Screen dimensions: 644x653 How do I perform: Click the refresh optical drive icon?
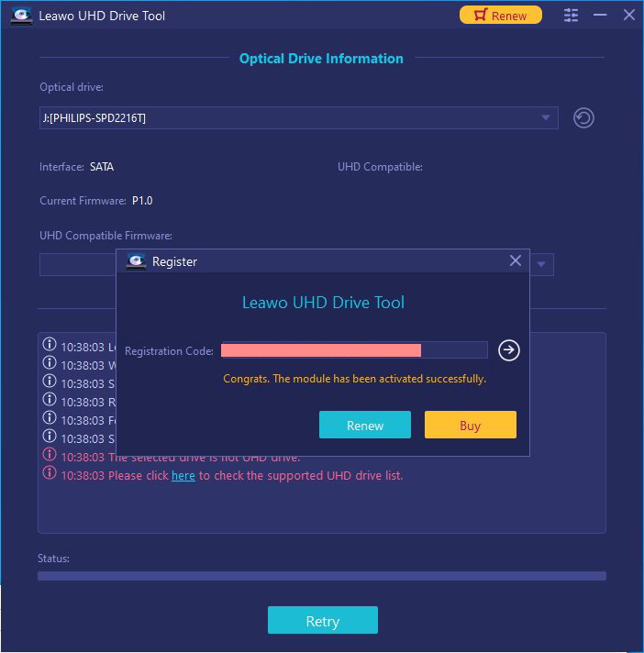click(x=583, y=117)
